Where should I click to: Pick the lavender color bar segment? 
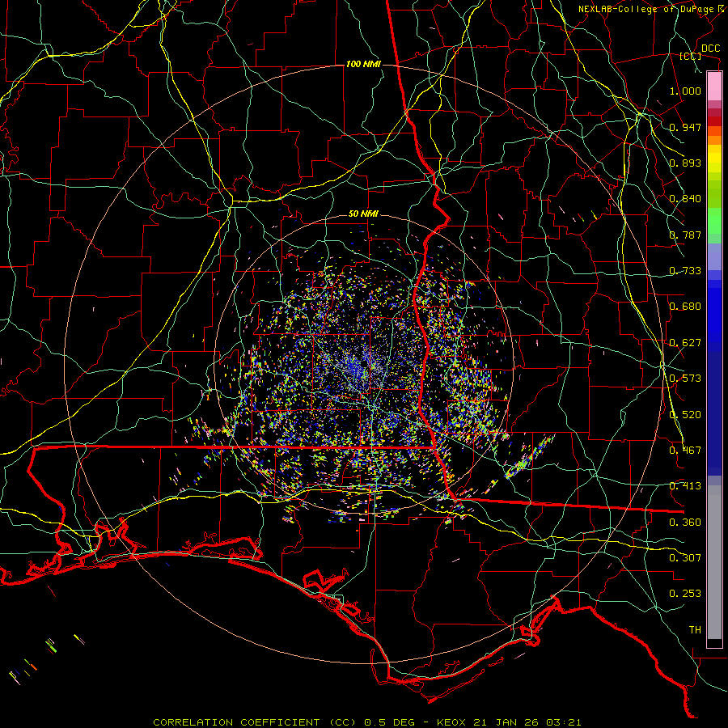pyautogui.click(x=714, y=256)
